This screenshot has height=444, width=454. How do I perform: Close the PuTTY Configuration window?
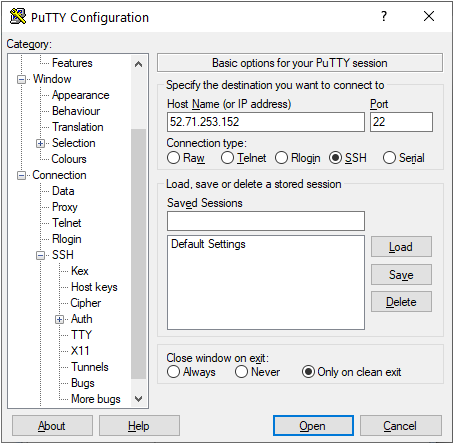(x=429, y=16)
